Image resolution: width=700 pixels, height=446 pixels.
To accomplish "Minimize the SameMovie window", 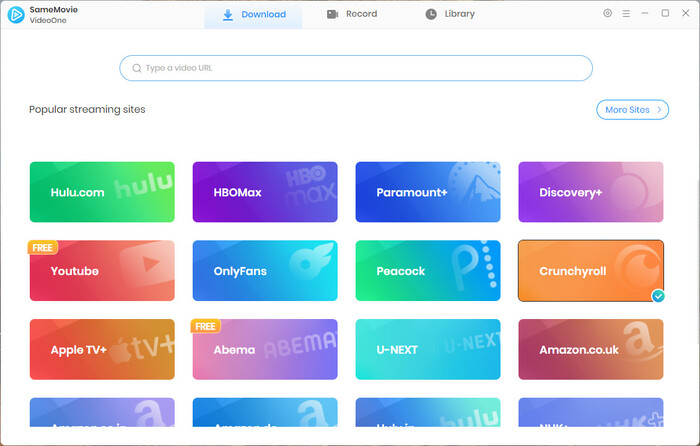I will 645,13.
